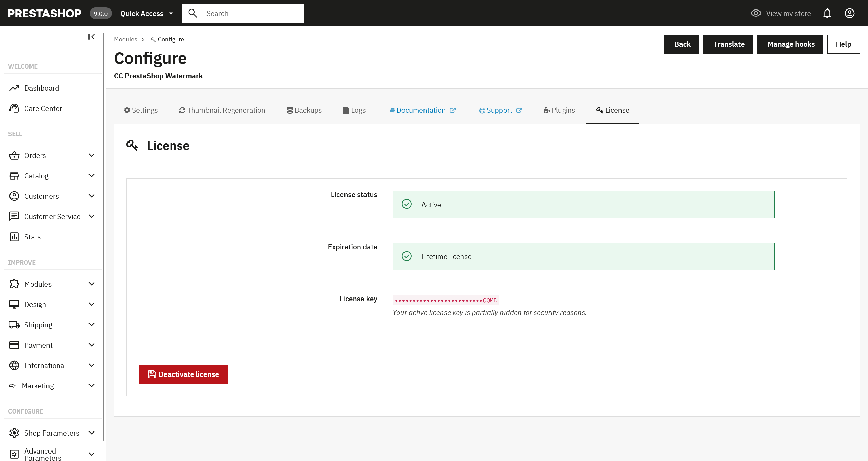The width and height of the screenshot is (868, 461).
Task: Click the notifications bell icon
Action: click(827, 13)
